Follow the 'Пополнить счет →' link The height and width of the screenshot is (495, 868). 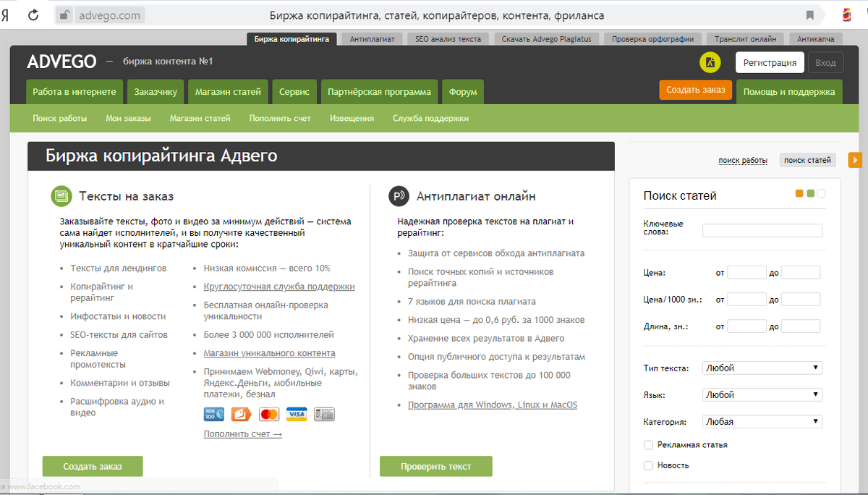coord(243,434)
